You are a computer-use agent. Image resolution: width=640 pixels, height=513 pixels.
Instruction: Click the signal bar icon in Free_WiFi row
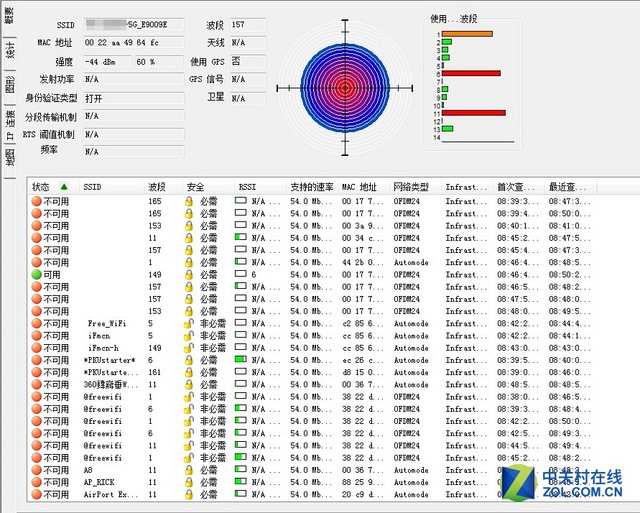point(241,322)
